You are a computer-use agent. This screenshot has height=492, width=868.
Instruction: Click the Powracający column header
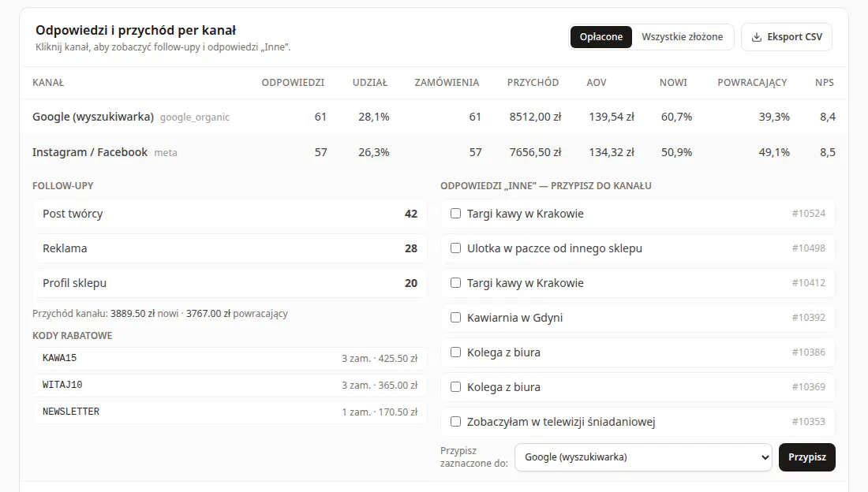(x=752, y=83)
